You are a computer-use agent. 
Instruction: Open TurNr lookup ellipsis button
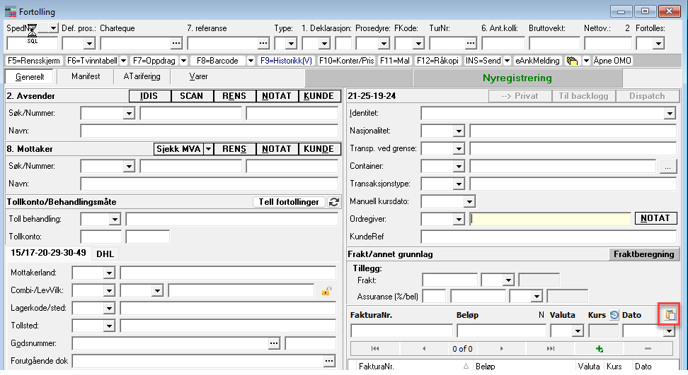(x=471, y=43)
